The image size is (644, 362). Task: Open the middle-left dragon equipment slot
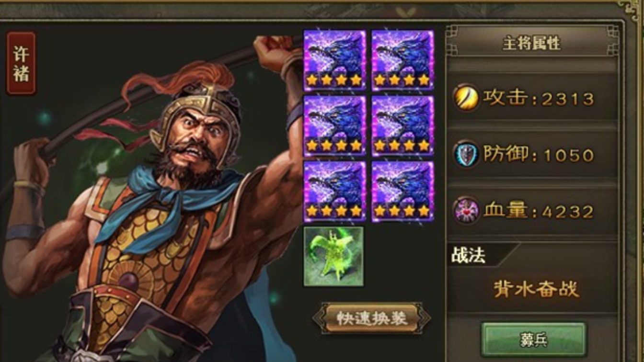[334, 126]
